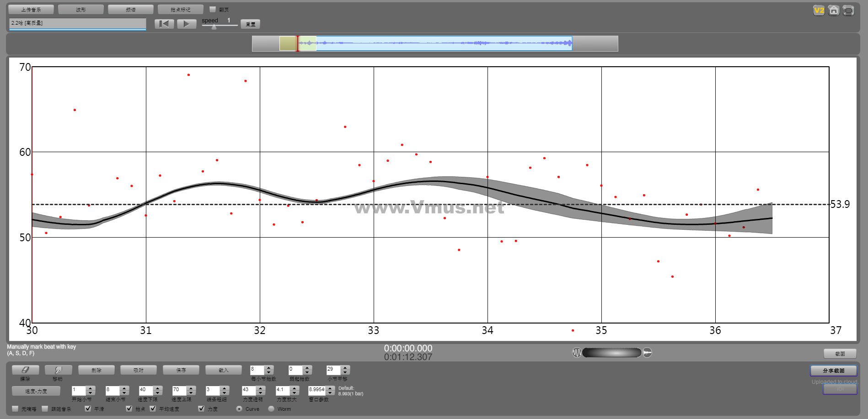
Task: Select the move (移动) tool icon
Action: 58,370
